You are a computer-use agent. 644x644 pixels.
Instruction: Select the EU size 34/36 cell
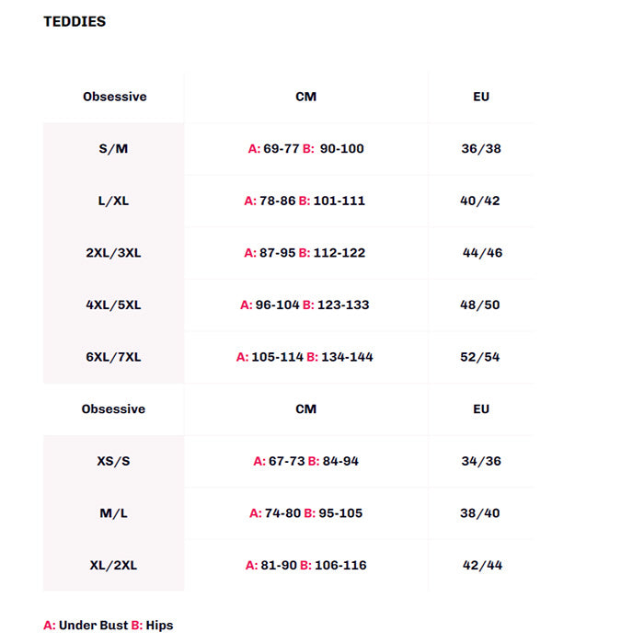(481, 461)
